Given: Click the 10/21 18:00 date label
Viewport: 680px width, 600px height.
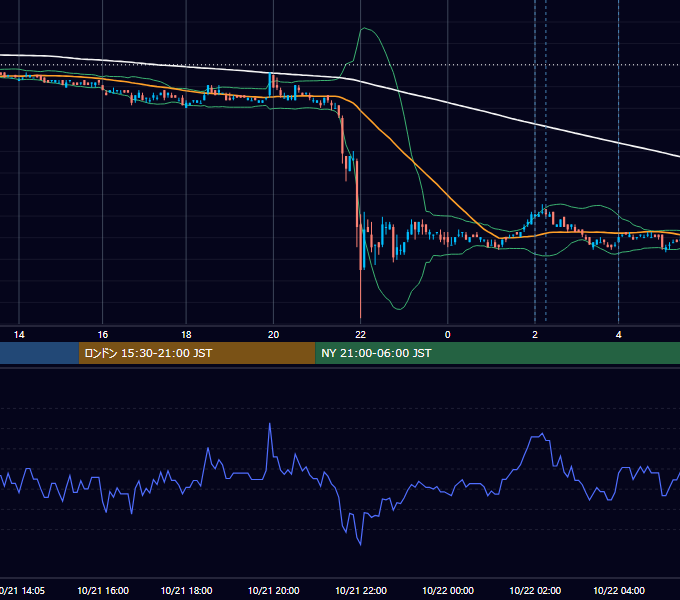Looking at the screenshot, I should [186, 590].
